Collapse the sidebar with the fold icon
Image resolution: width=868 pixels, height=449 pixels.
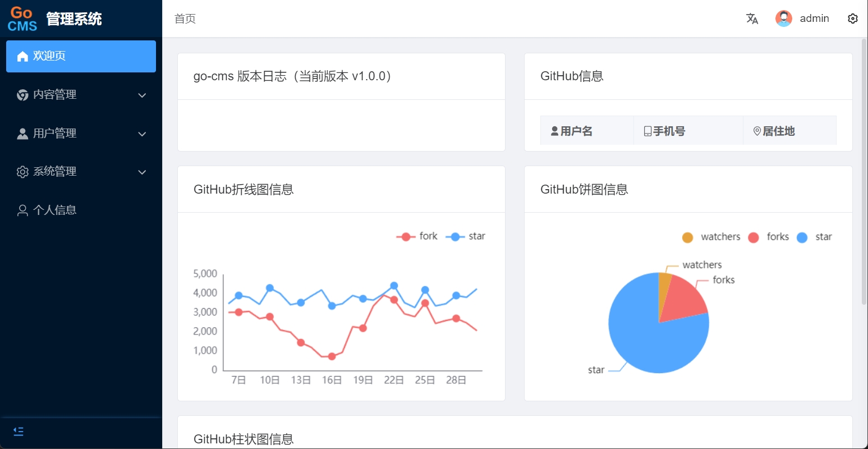point(19,432)
